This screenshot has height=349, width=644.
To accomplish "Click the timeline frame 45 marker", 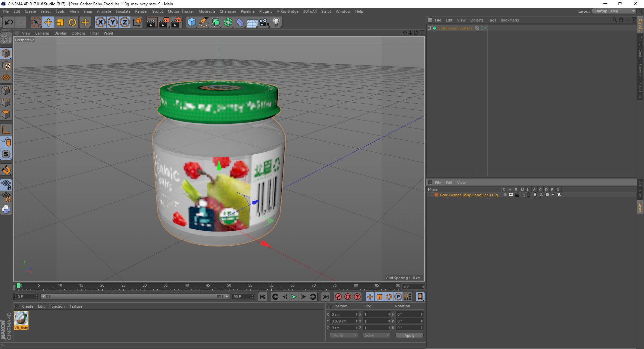I will tap(208, 286).
